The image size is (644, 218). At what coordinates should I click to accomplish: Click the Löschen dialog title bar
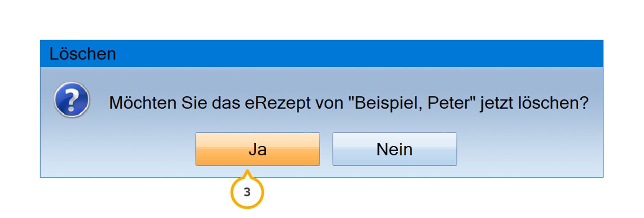322,54
